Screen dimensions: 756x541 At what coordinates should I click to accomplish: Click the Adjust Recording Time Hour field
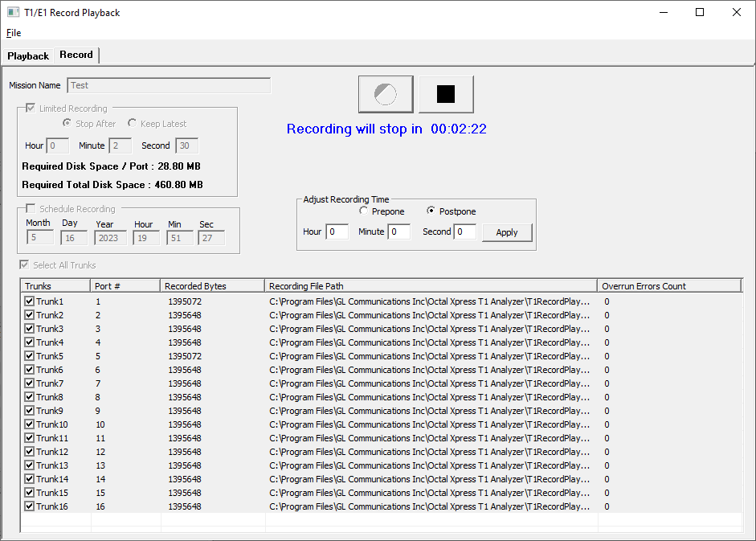pyautogui.click(x=337, y=232)
